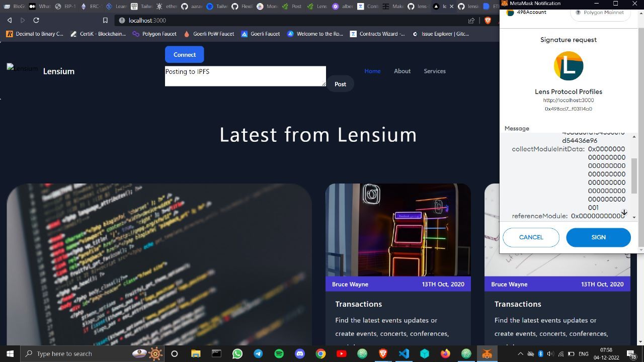Open YouTube icon in taskbar
Image resolution: width=644 pixels, height=362 pixels.
(341, 353)
